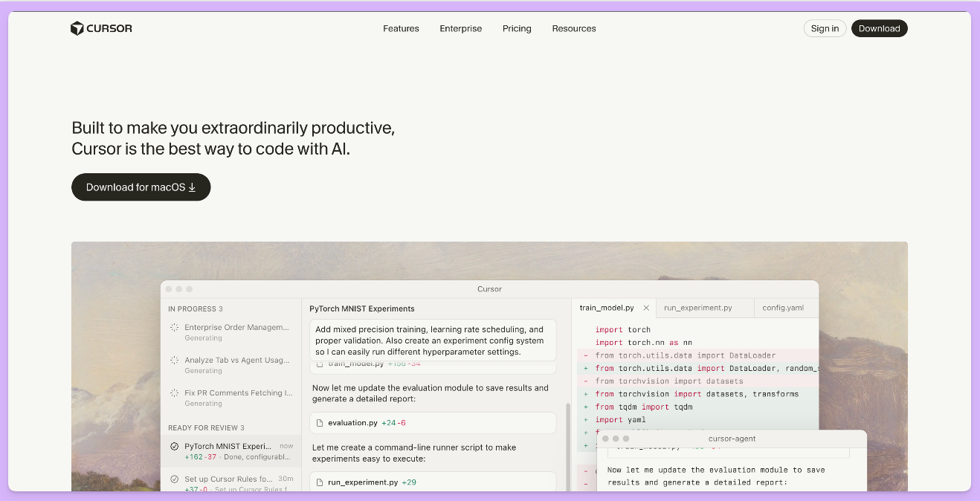Click the spinner icon for Fix PR Comments Fetching
Viewport: 980px width, 501px height.
(174, 392)
